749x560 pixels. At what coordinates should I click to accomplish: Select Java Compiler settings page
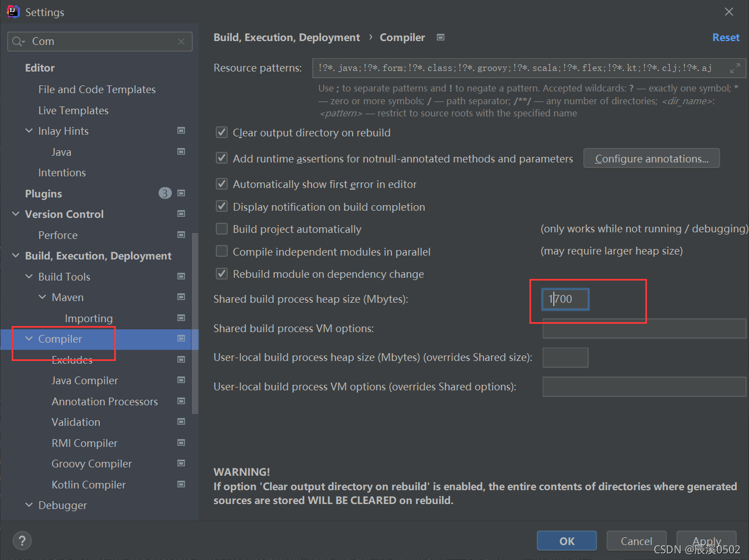pyautogui.click(x=85, y=380)
